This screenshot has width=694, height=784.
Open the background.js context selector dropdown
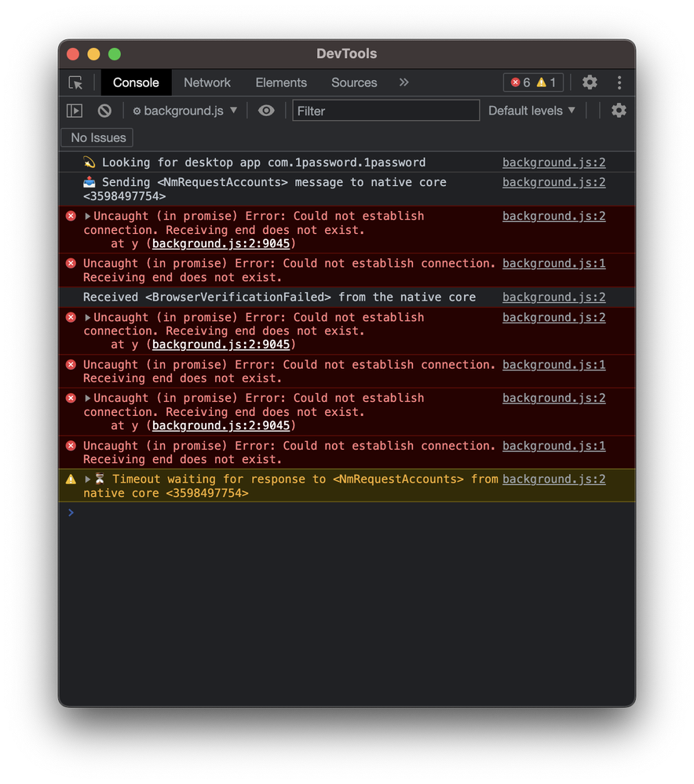(x=185, y=111)
